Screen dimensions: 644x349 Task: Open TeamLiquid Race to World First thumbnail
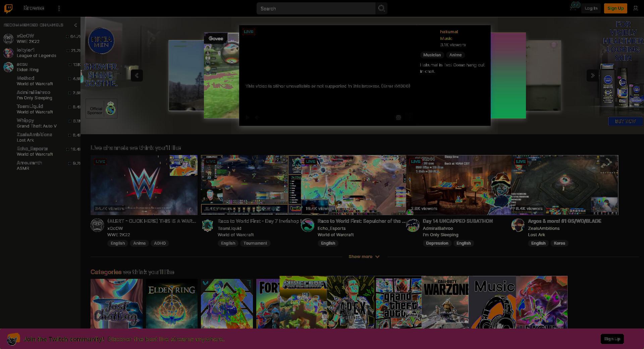251,185
